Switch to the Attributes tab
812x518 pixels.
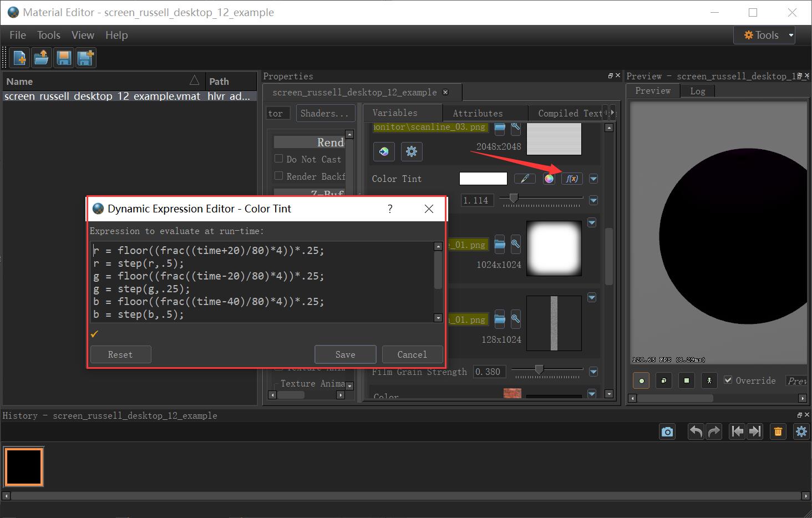(478, 113)
